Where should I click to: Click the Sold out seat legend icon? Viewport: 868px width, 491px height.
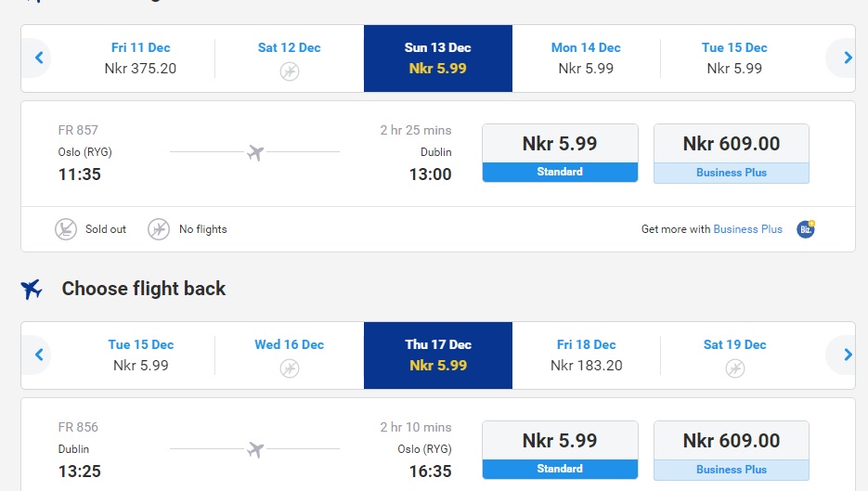point(65,229)
